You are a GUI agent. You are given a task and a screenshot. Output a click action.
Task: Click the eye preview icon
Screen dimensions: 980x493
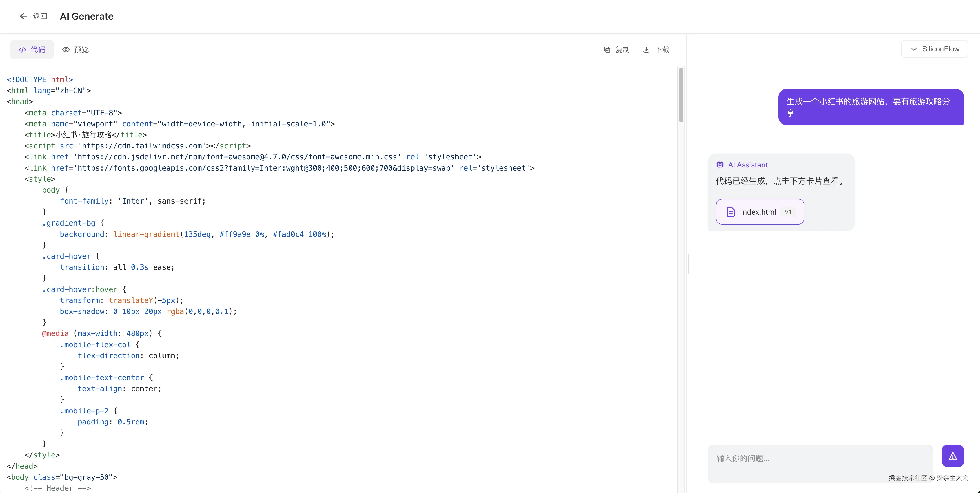(x=66, y=49)
